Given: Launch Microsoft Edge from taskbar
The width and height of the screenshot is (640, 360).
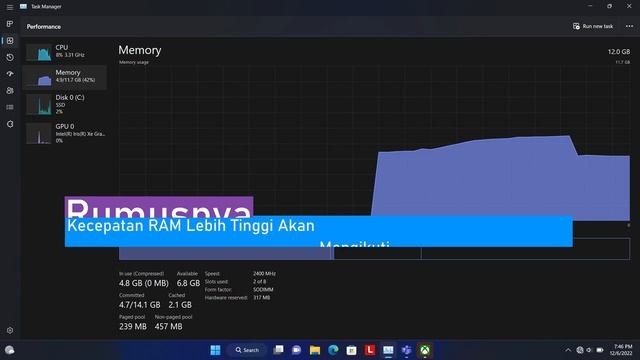Looking at the screenshot, I should 333,350.
